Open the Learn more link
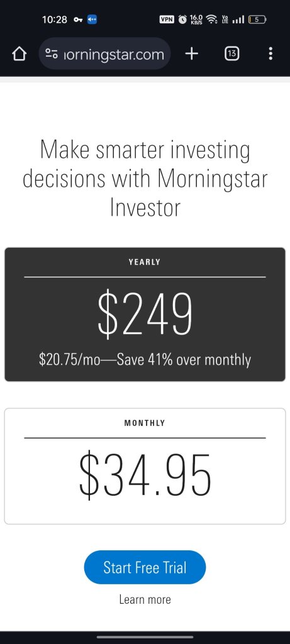 (x=145, y=599)
